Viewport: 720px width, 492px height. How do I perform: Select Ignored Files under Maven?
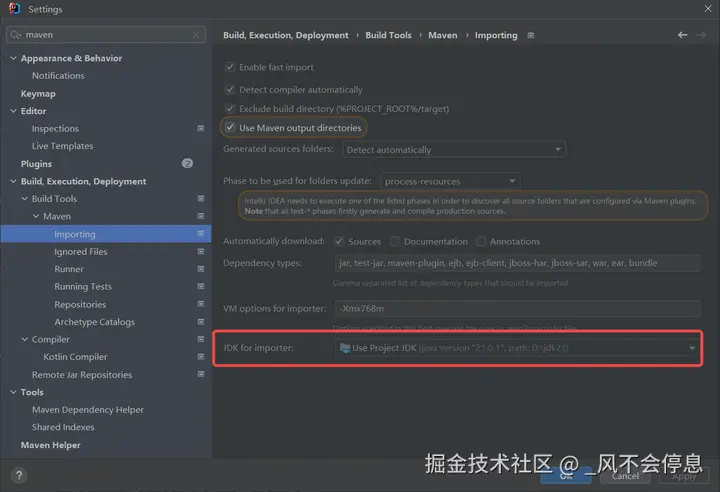pos(80,252)
